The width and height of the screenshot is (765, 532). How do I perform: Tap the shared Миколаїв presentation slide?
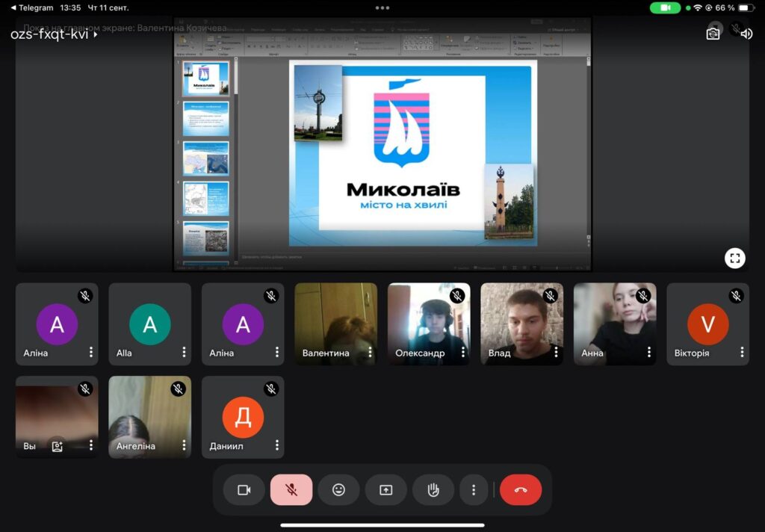click(x=412, y=152)
